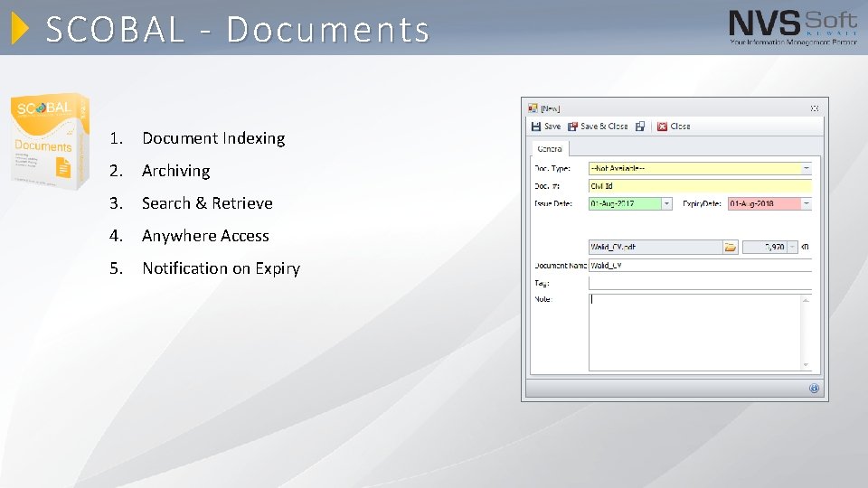868x488 pixels.
Task: Select the General tab
Action: tap(550, 149)
